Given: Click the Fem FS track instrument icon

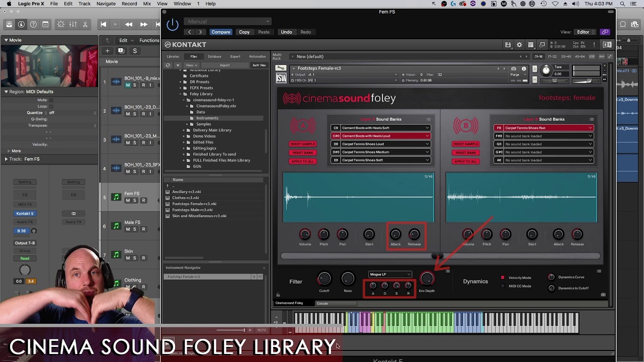Looking at the screenshot, I should point(116,197).
